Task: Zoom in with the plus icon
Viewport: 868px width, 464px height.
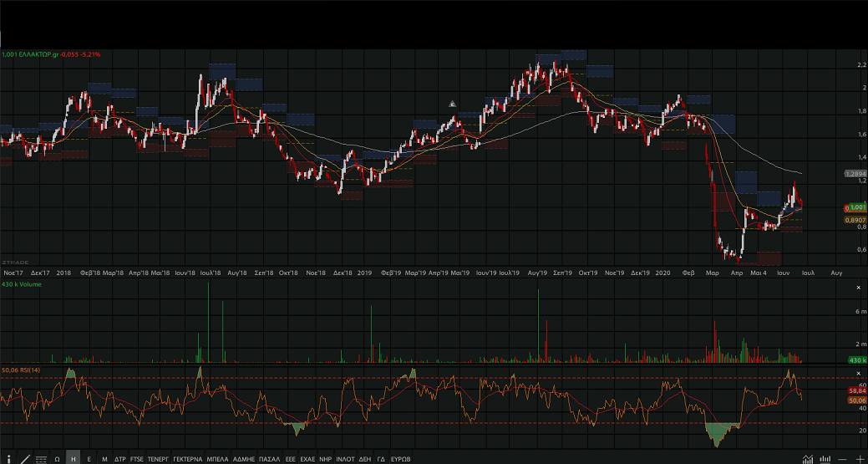Action: (860, 459)
